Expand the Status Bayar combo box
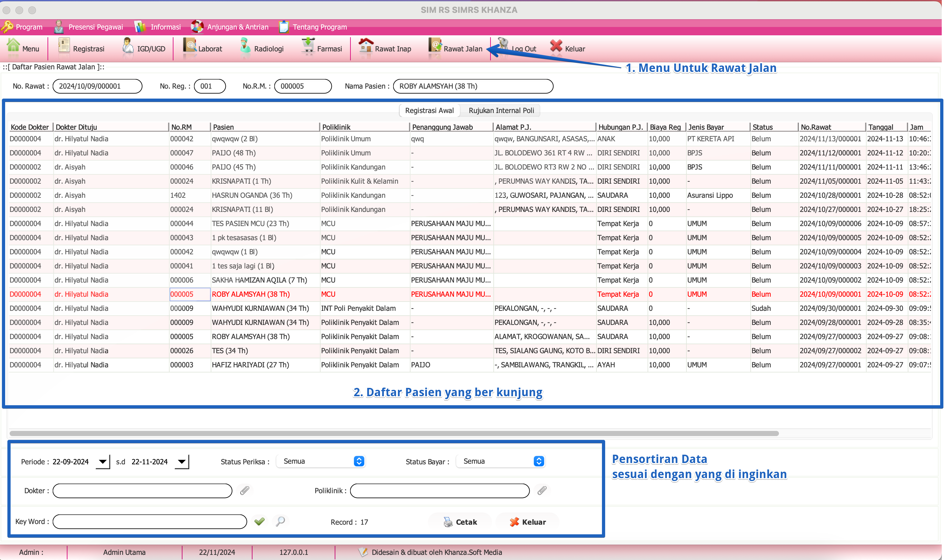Image resolution: width=945 pixels, height=560 pixels. point(500,461)
